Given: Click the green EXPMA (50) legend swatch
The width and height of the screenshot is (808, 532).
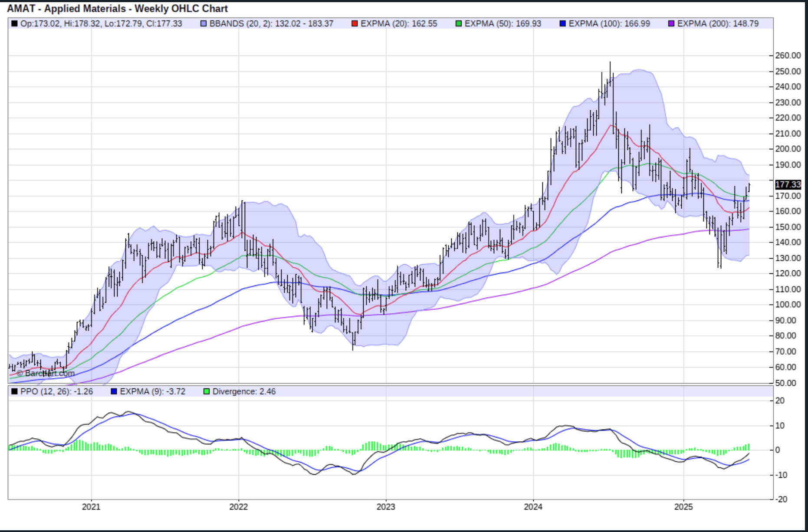Looking at the screenshot, I should [x=459, y=23].
